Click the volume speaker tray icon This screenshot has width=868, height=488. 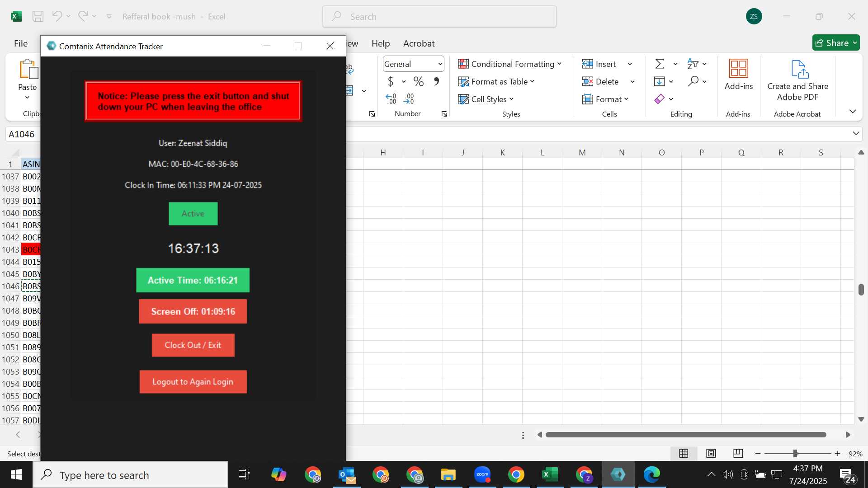[727, 474]
